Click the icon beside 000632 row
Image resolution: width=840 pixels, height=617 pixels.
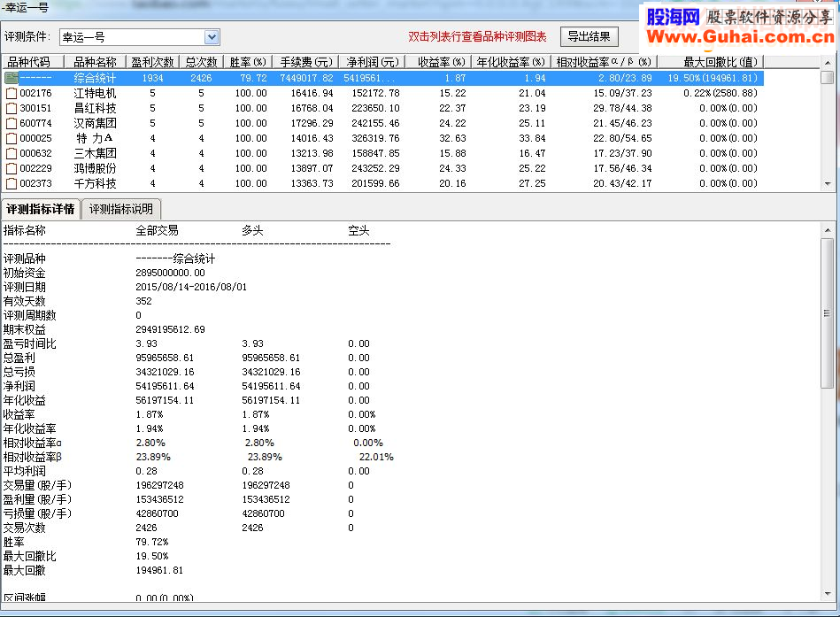coord(12,153)
